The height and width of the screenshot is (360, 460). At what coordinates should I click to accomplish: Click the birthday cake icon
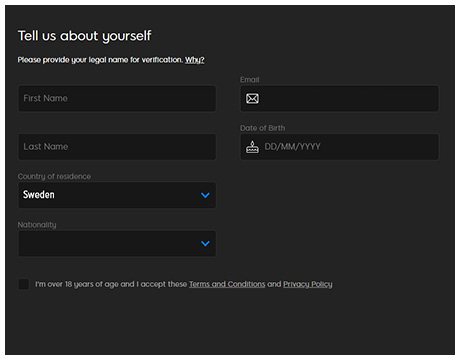tap(252, 147)
